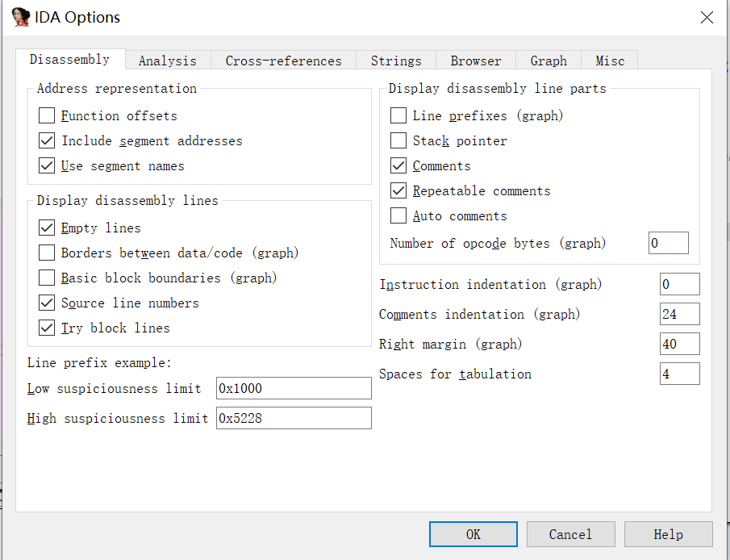This screenshot has height=560, width=730.
Task: Enable Borders between data/code checkbox
Action: pos(47,253)
